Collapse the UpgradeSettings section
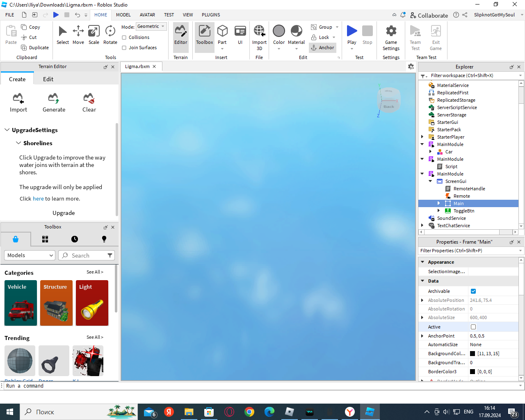The image size is (525, 420). click(7, 130)
